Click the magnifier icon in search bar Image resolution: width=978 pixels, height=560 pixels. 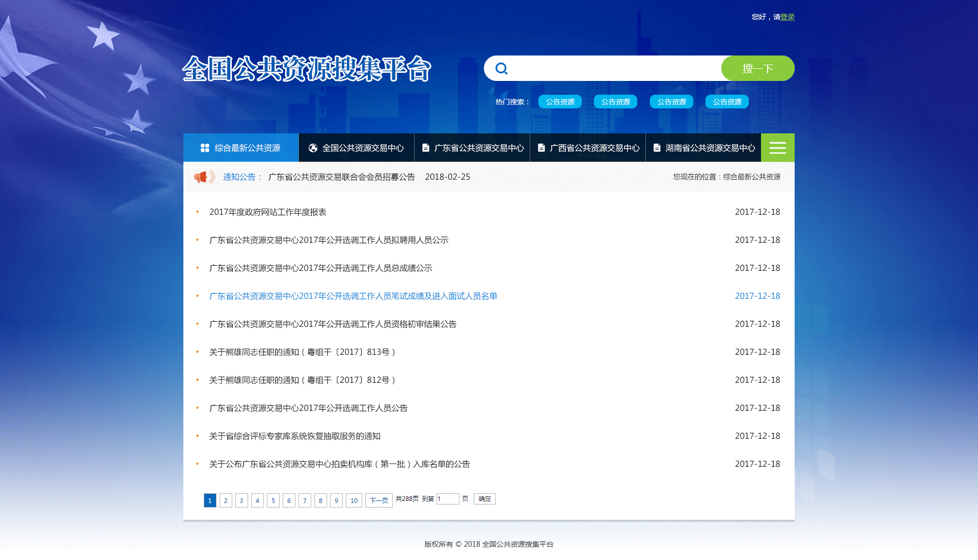coord(502,69)
